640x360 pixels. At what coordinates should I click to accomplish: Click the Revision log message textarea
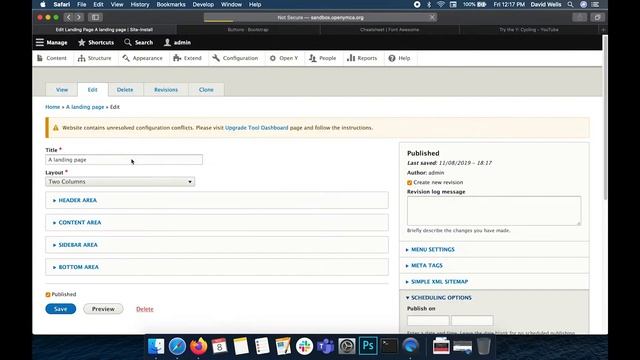494,211
